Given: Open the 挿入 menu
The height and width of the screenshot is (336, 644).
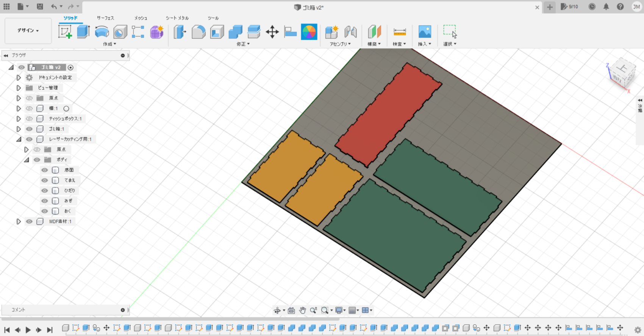Looking at the screenshot, I should pyautogui.click(x=425, y=44).
